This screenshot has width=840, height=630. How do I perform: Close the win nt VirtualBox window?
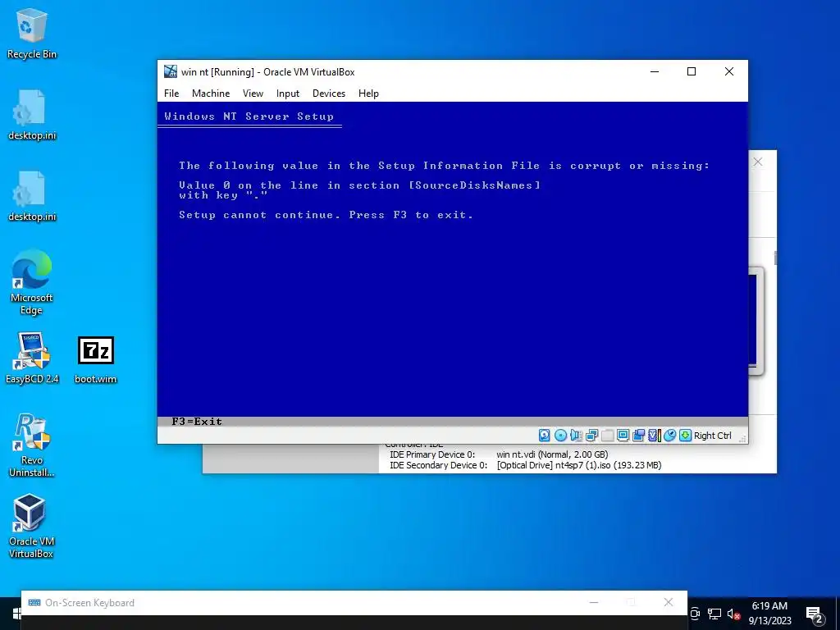729,71
